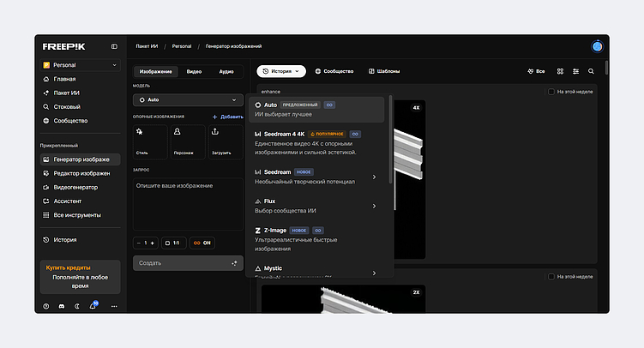Screen dimensions: 644x348
Task: Click the Добавить link
Action: [228, 117]
